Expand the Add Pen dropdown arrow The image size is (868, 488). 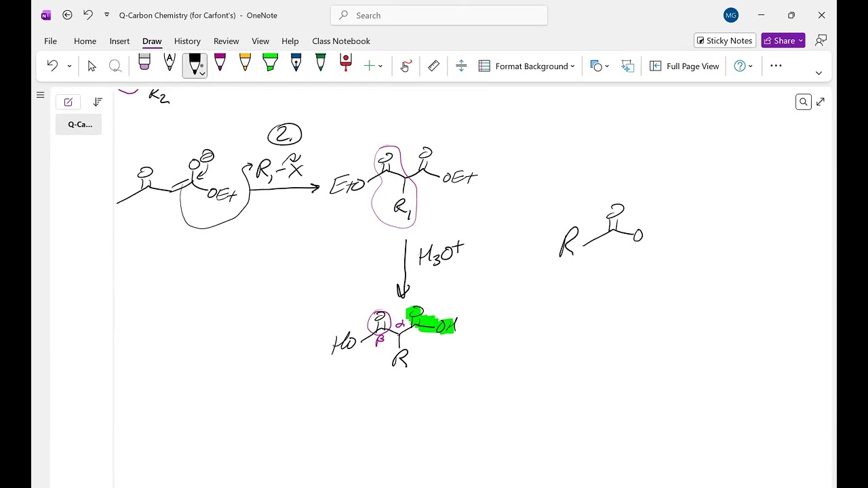[380, 66]
